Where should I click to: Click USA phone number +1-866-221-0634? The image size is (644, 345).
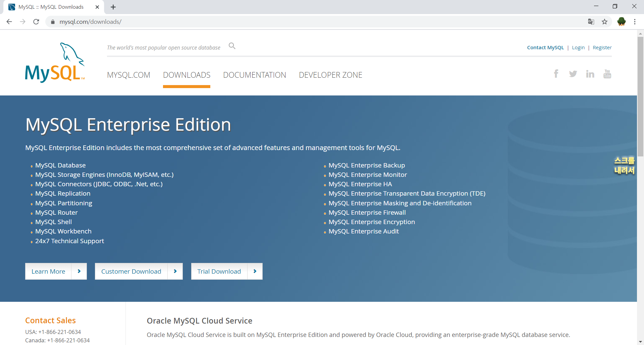tap(60, 332)
